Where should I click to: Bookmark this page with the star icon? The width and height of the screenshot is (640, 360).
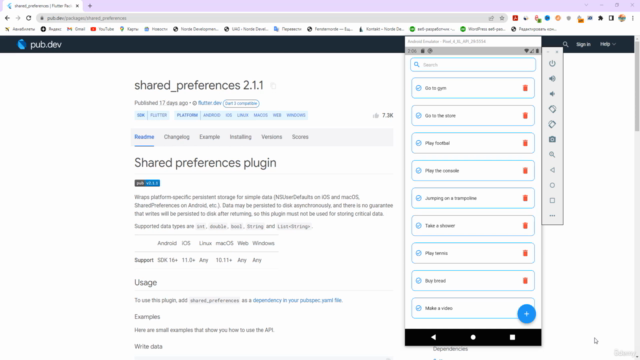pos(502,18)
